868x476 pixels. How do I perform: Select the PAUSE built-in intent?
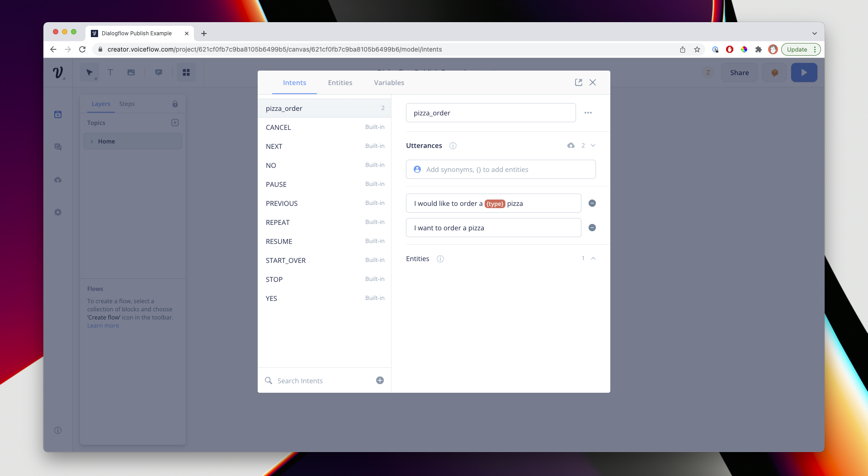click(x=324, y=184)
